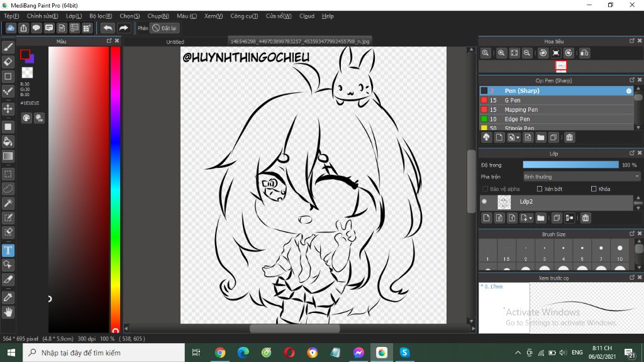Pick the Bucket fill tool
Image resolution: width=644 pixels, height=362 pixels.
pyautogui.click(x=8, y=141)
